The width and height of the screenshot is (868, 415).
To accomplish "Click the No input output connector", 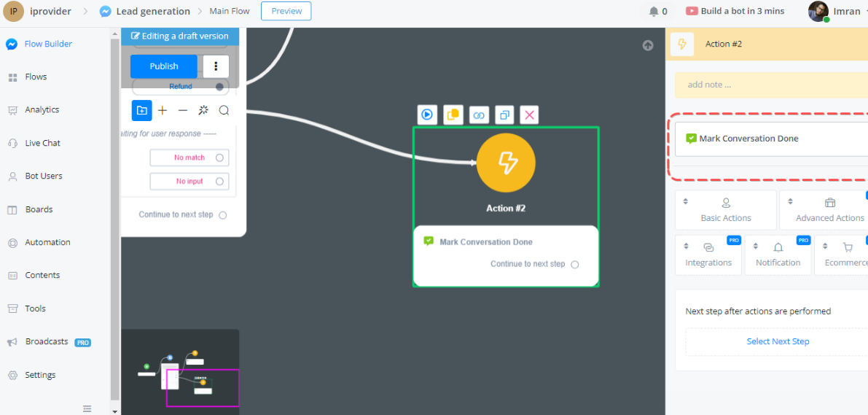I will click(219, 181).
